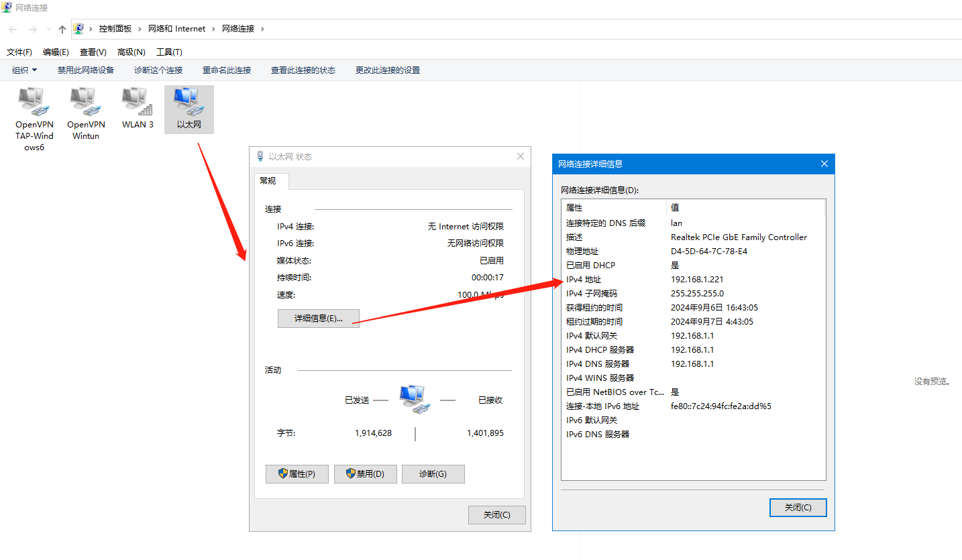Screen dimensions: 962x560
Task: Click the forward navigation arrow
Action: coord(32,29)
